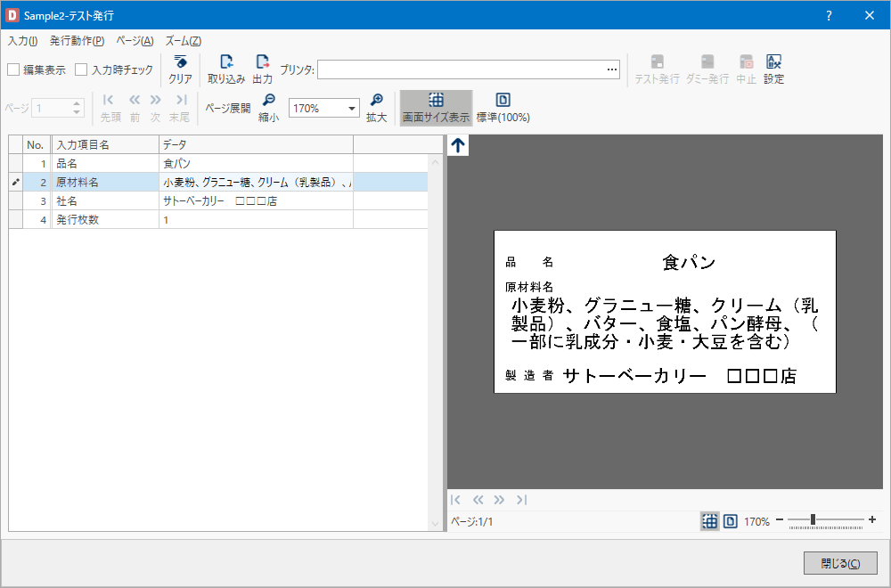Image resolution: width=891 pixels, height=588 pixels.
Task: Open the ページ(A) menu
Action: point(135,41)
